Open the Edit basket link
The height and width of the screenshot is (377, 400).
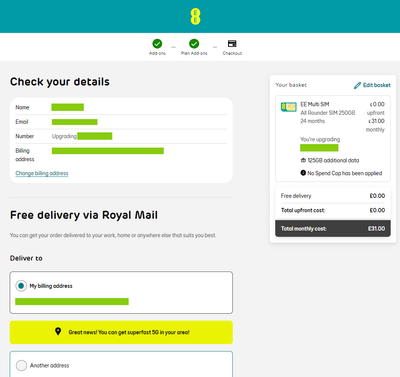point(377,85)
